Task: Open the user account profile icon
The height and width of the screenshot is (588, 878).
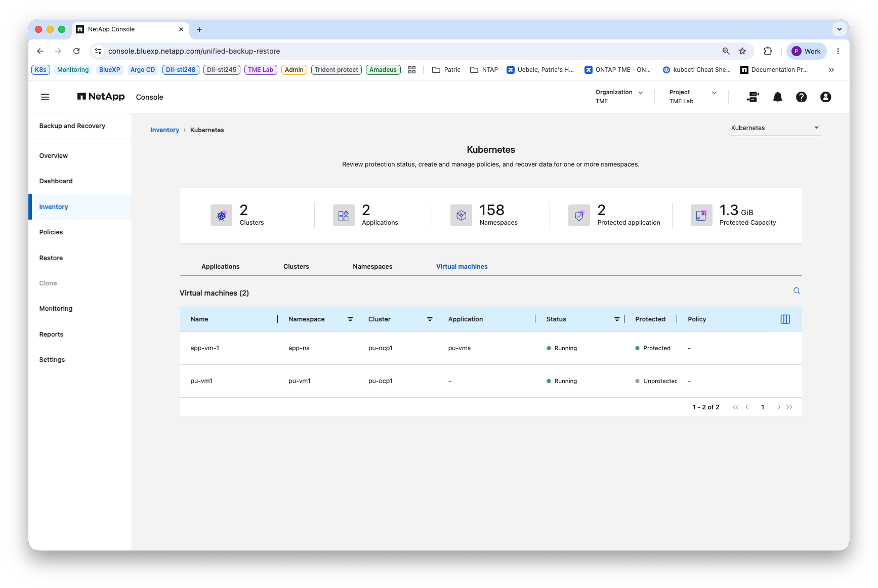Action: [x=825, y=97]
